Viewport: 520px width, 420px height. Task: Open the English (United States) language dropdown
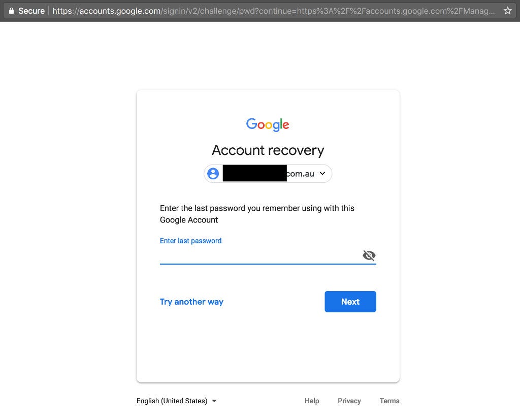click(x=176, y=401)
